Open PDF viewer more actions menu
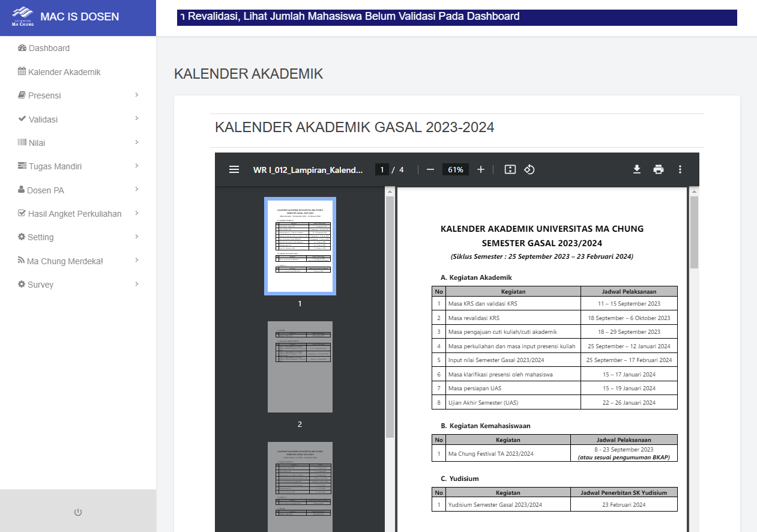Viewport: 757px width, 532px height. pos(680,169)
